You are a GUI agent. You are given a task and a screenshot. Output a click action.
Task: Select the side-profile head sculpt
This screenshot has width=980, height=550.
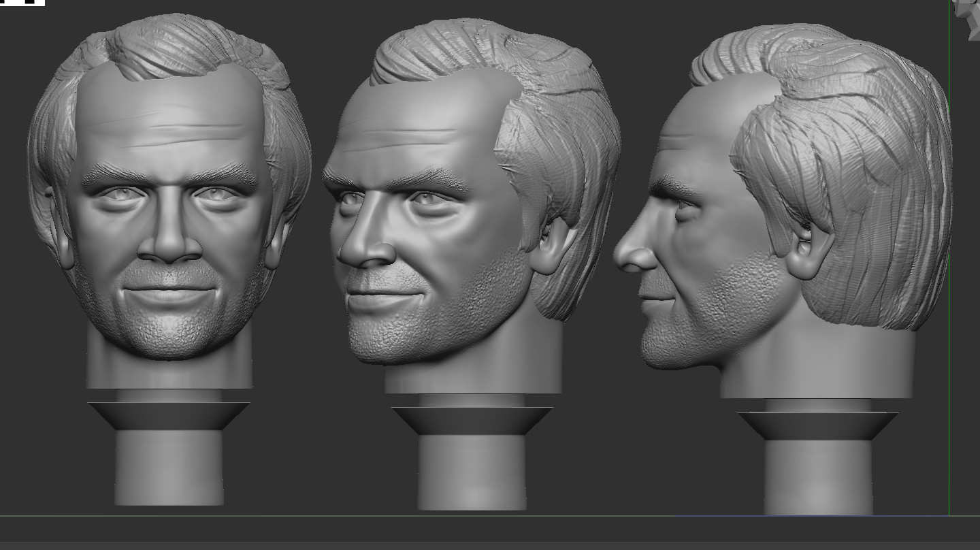point(783,211)
